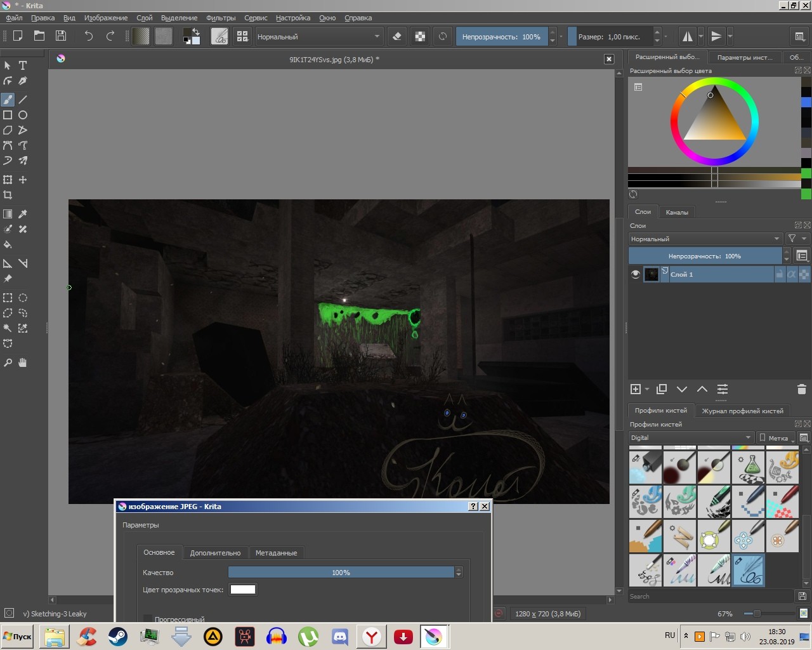Select the Rectangle tool
This screenshot has width=812, height=650.
[x=8, y=115]
